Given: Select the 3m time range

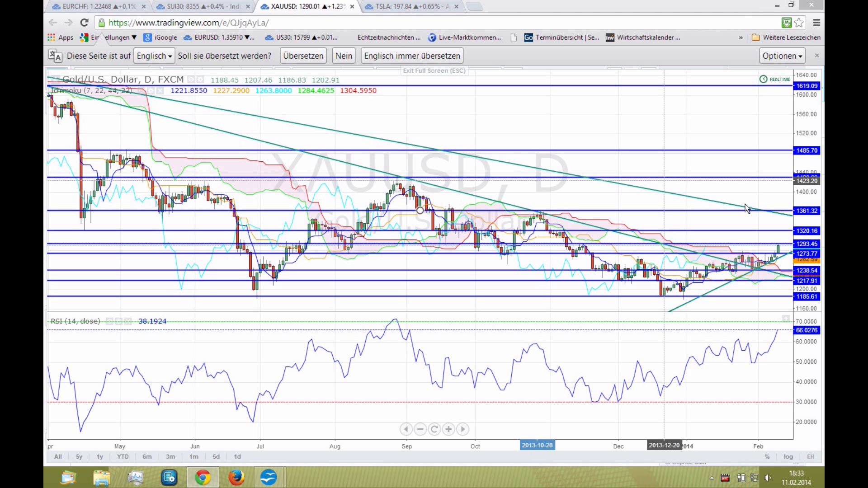Looking at the screenshot, I should [x=170, y=457].
